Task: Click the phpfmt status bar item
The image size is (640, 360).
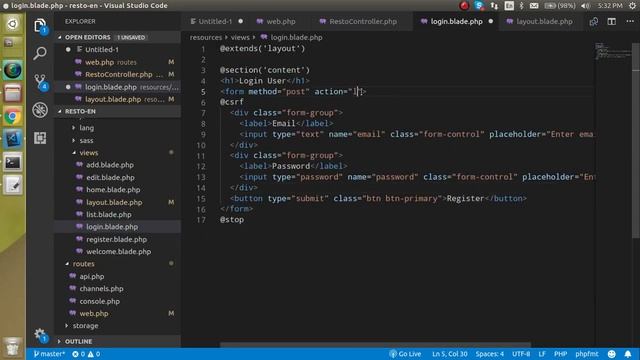Action: click(x=587, y=354)
